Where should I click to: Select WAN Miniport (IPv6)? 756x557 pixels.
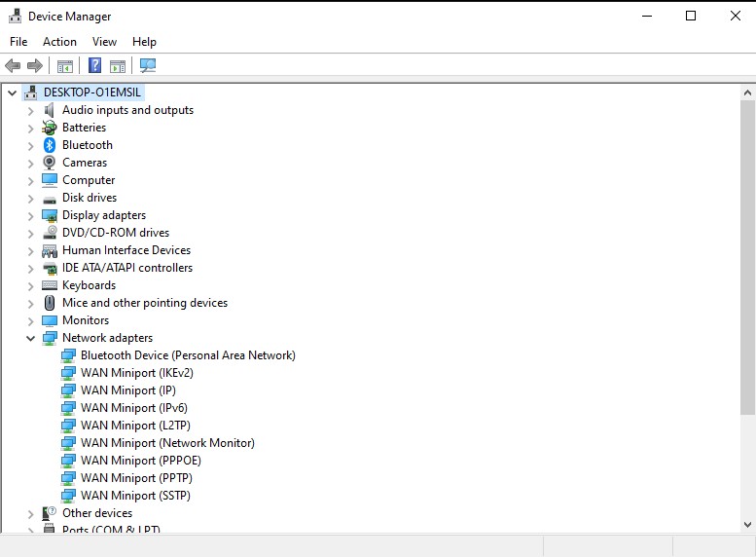pyautogui.click(x=134, y=408)
